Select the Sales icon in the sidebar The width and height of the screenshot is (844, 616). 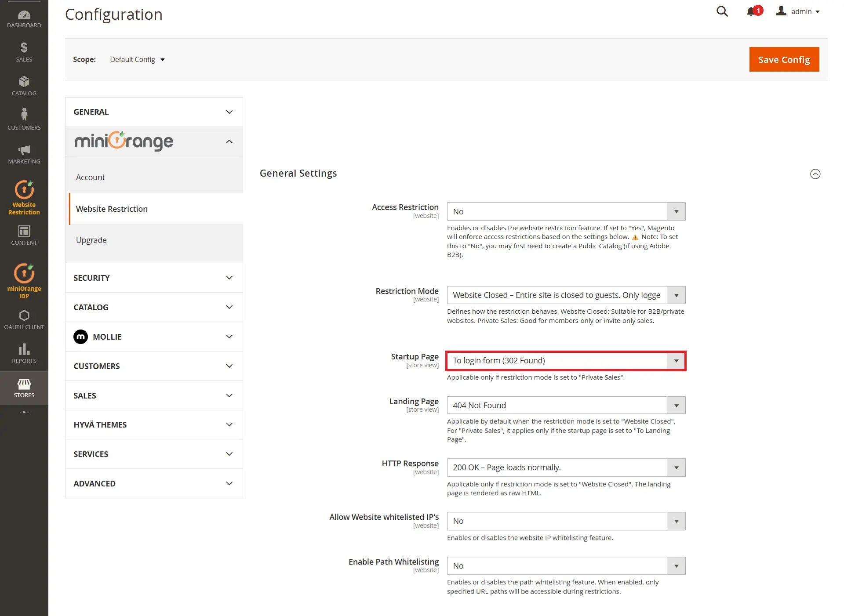pyautogui.click(x=24, y=50)
